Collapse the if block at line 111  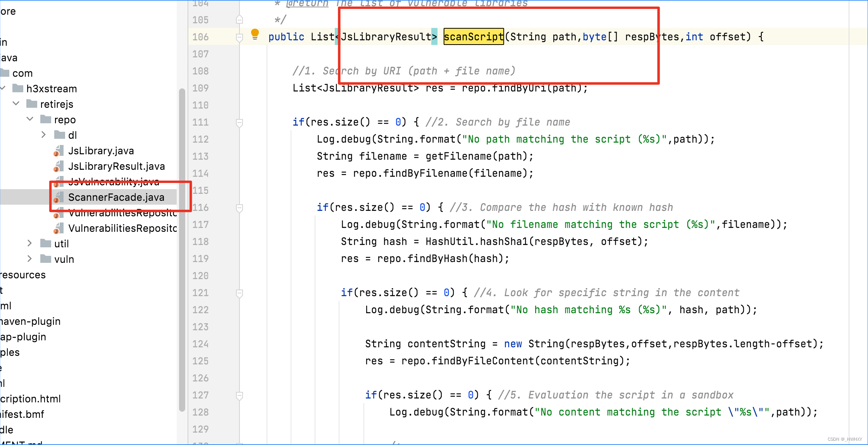pos(239,122)
